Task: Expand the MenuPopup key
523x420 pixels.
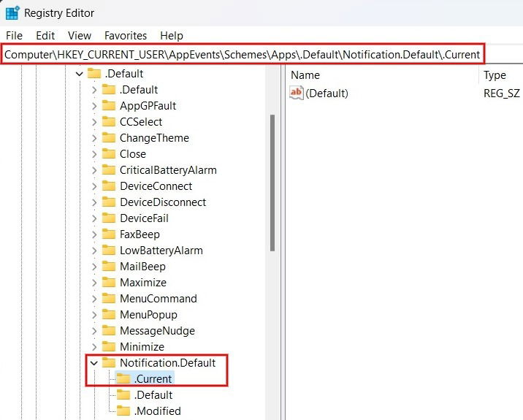Action: point(94,315)
